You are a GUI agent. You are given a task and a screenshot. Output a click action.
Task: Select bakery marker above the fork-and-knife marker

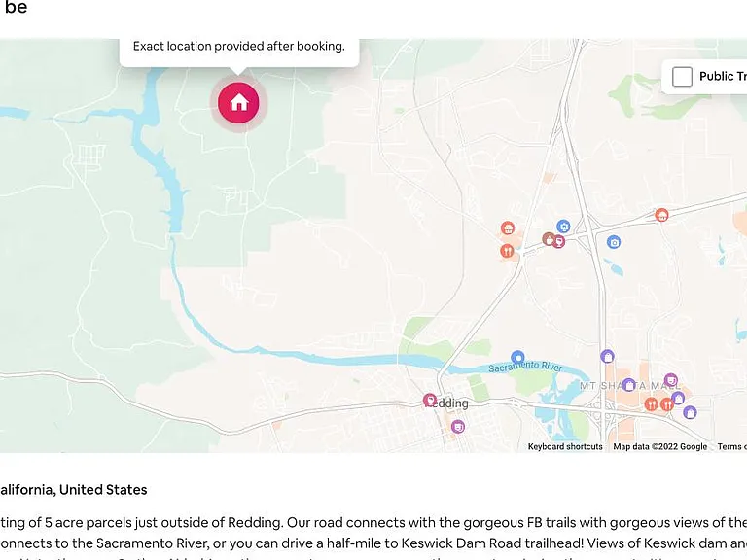click(508, 228)
